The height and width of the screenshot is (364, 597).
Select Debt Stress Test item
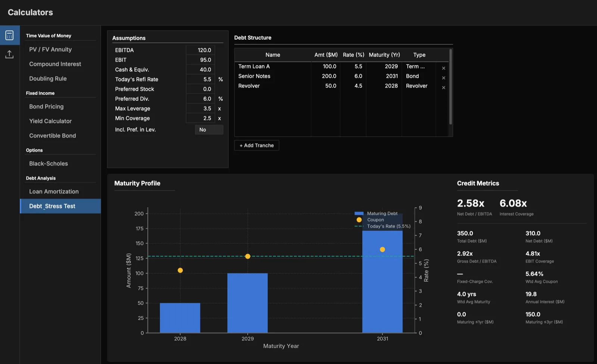60,206
